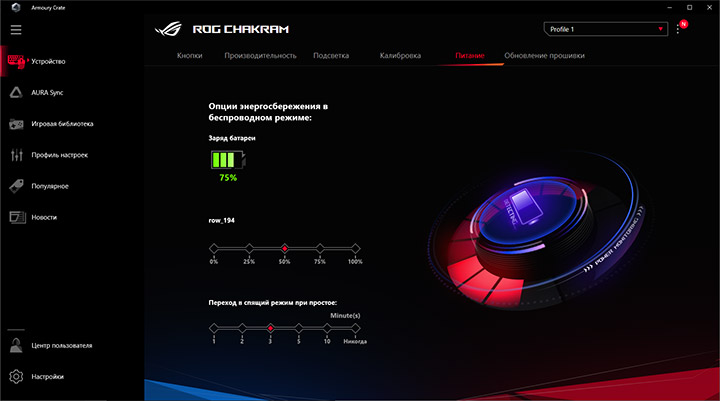Click the 50% marker on the row_194 slider
Image resolution: width=720 pixels, height=401 pixels.
(285, 249)
